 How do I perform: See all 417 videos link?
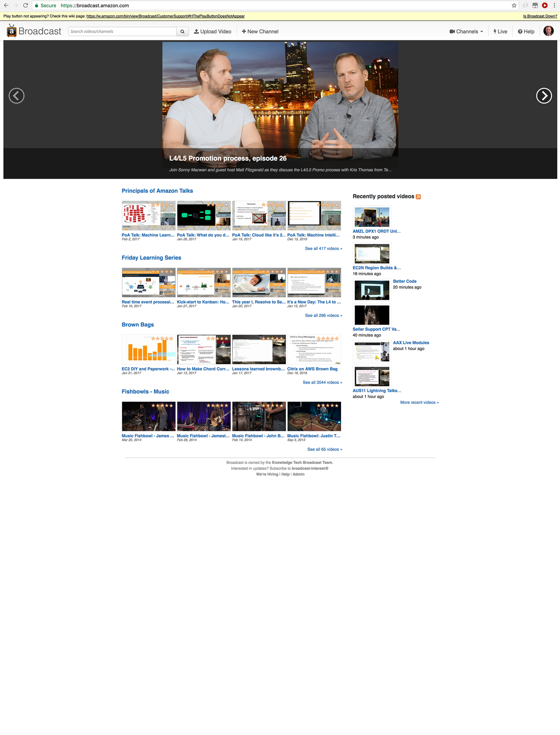324,249
